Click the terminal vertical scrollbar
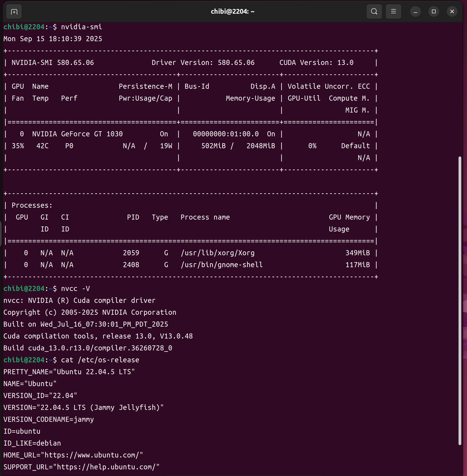 [x=460, y=301]
